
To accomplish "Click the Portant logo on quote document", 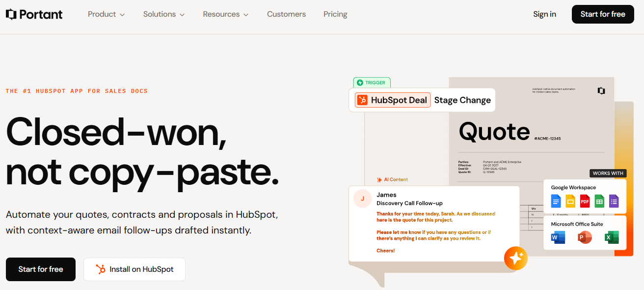I will 601,91.
